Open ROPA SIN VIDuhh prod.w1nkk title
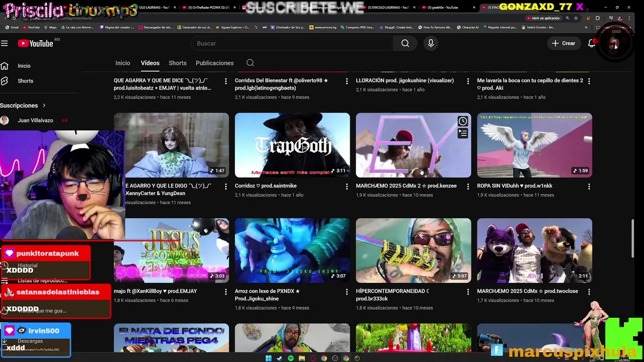 [515, 186]
